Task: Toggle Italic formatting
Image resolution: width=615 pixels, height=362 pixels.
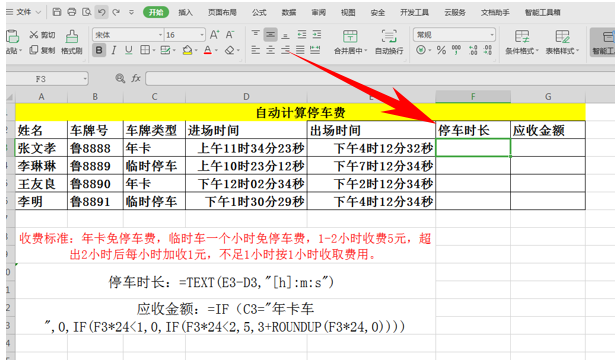Action: (114, 50)
